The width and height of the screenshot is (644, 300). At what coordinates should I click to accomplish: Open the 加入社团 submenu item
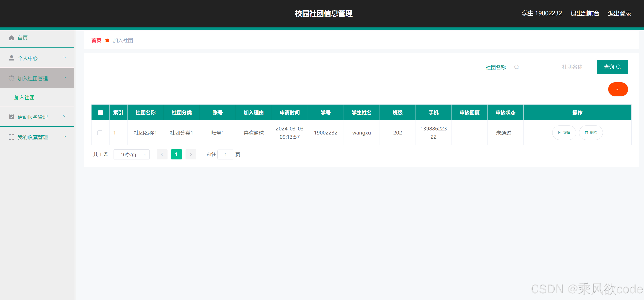tap(25, 97)
